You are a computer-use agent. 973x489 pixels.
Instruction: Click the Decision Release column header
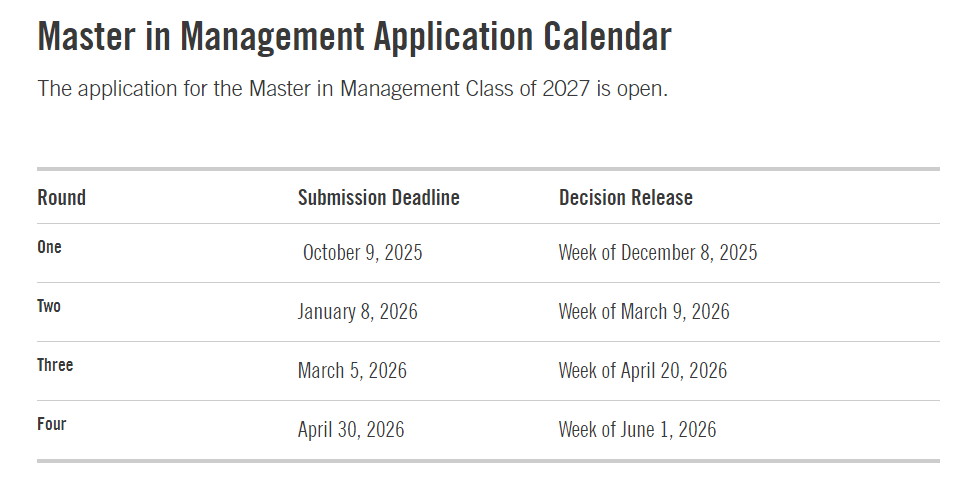click(625, 198)
